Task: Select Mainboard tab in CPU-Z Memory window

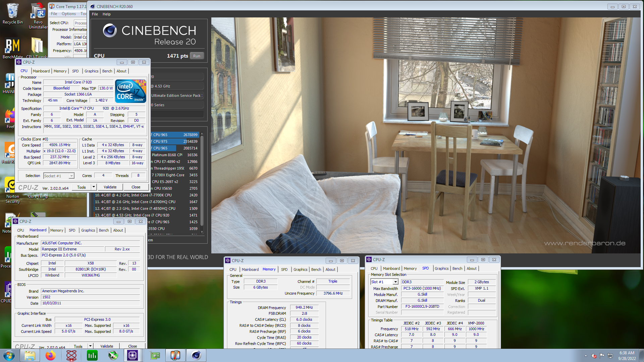Action: point(250,269)
